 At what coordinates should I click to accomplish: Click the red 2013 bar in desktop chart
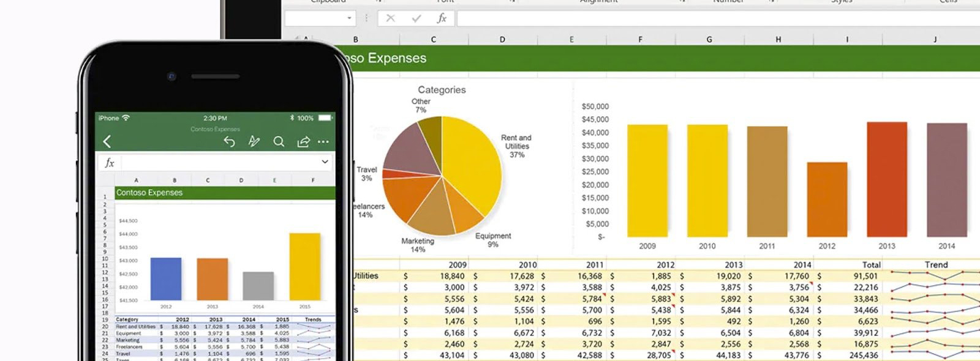pos(886,179)
